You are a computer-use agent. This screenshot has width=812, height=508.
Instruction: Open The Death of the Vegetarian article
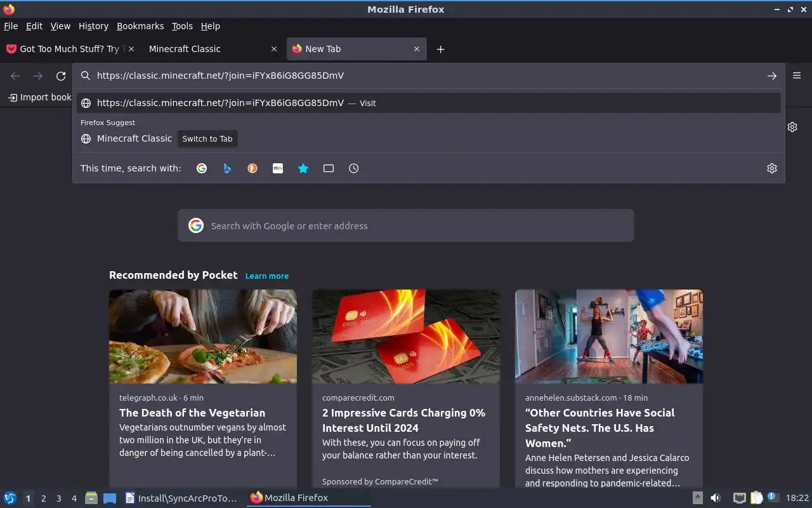[192, 413]
